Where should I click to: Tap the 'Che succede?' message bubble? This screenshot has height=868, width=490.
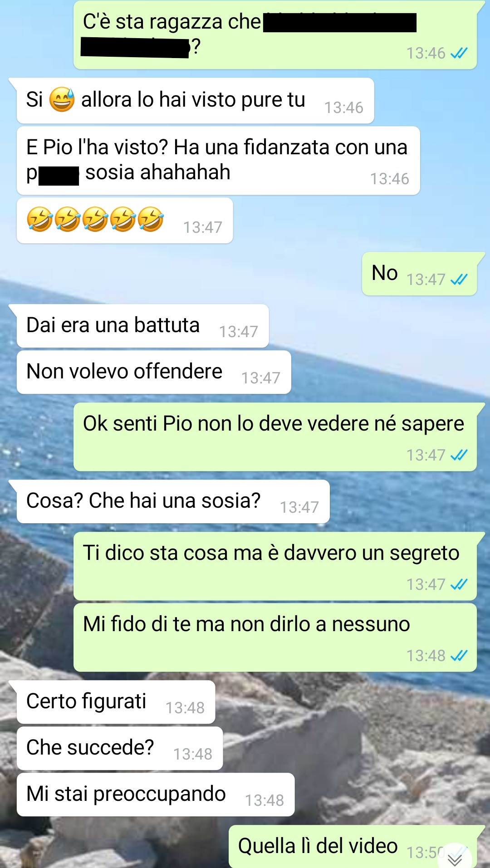(x=120, y=748)
